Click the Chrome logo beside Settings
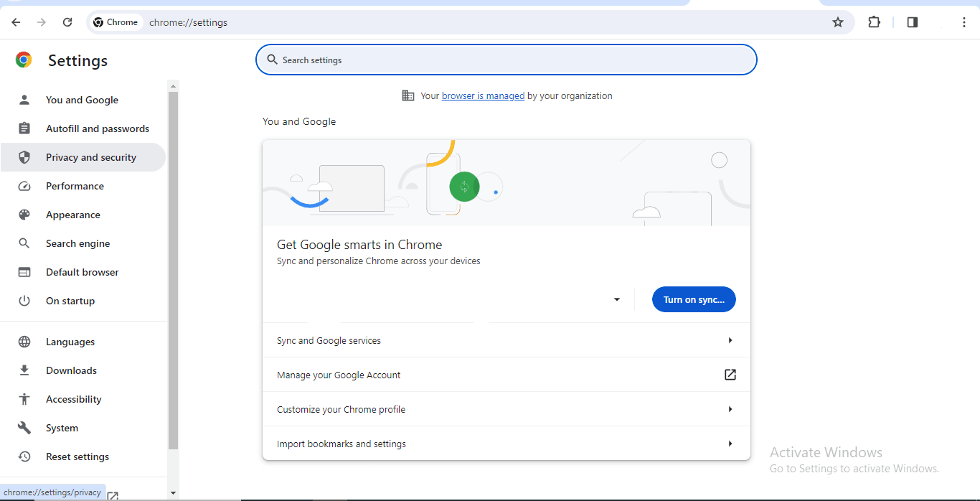This screenshot has height=501, width=980. (24, 60)
